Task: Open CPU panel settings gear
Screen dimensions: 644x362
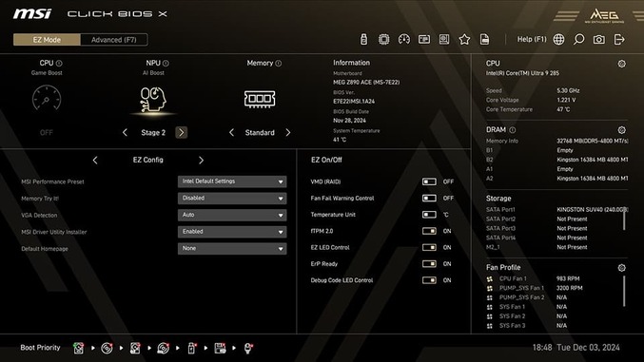Action: click(x=622, y=64)
